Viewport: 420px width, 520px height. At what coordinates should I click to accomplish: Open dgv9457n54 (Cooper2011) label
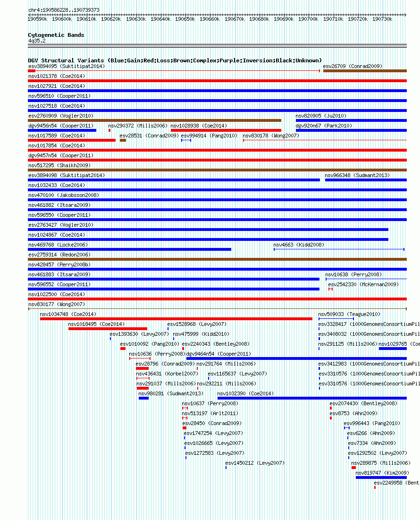coord(61,156)
